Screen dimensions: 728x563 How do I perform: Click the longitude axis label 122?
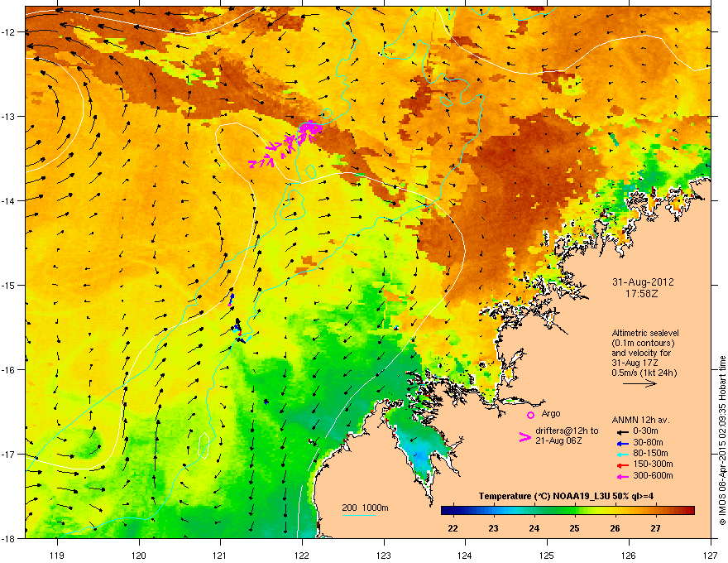click(302, 556)
